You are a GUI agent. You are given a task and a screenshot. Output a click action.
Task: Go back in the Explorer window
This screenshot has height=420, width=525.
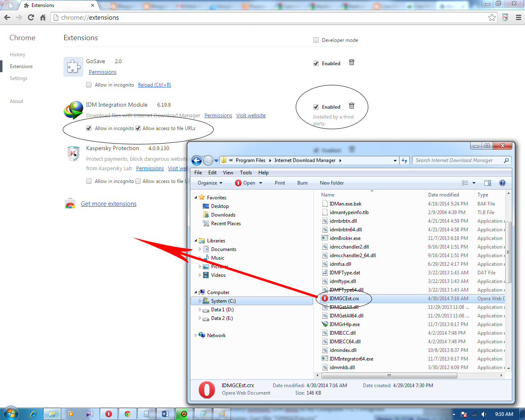(x=197, y=160)
